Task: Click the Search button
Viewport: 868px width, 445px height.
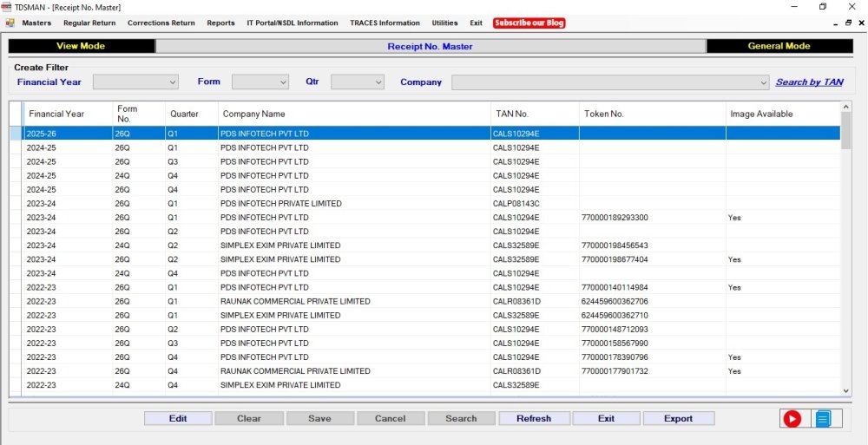Action: (461, 418)
